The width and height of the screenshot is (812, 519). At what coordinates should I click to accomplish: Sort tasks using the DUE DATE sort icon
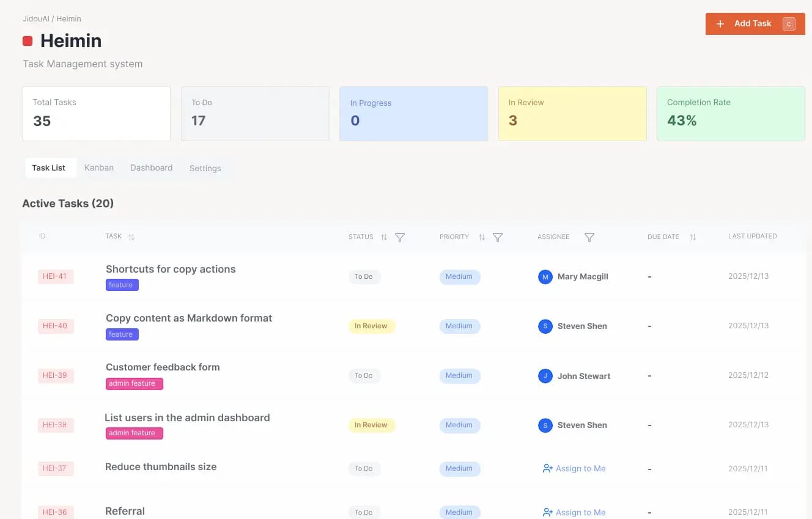click(x=692, y=237)
